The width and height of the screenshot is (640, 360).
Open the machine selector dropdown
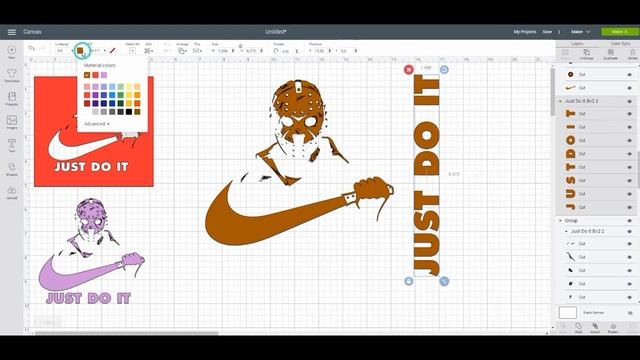(x=580, y=31)
